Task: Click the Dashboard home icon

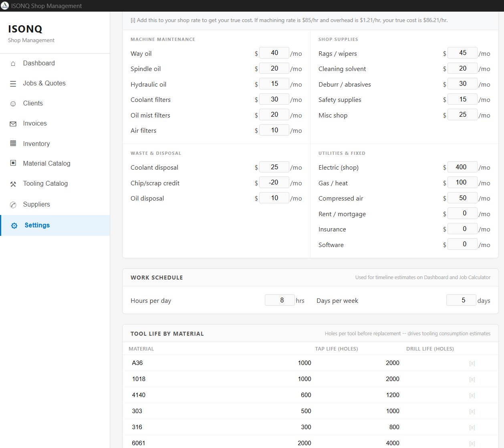Action: pyautogui.click(x=13, y=63)
